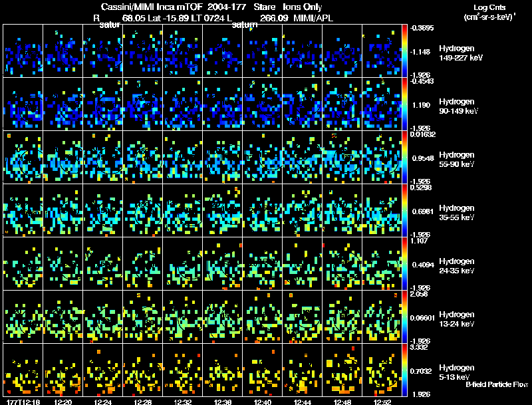Click the color scale bar for Hydrogen 149-227 keV

pyautogui.click(x=404, y=51)
